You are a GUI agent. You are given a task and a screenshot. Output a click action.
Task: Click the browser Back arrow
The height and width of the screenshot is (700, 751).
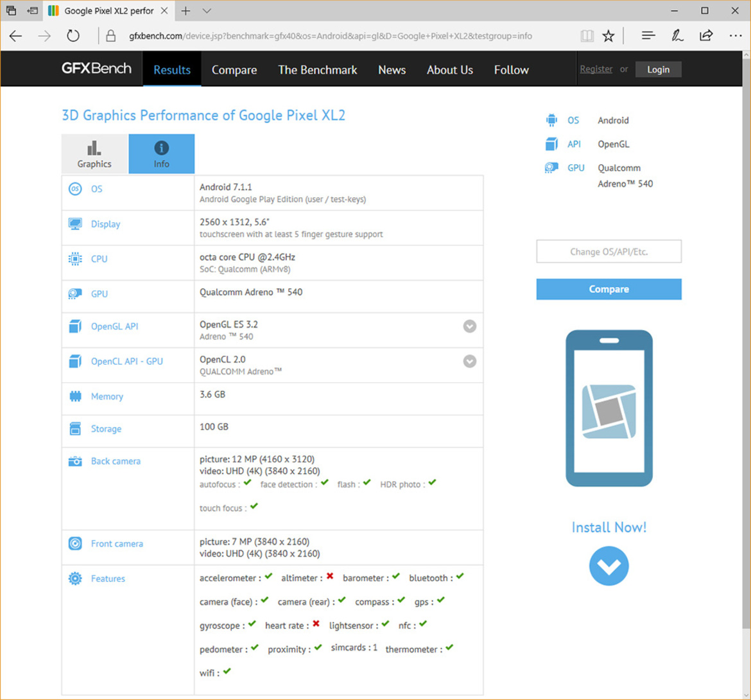tap(16, 36)
